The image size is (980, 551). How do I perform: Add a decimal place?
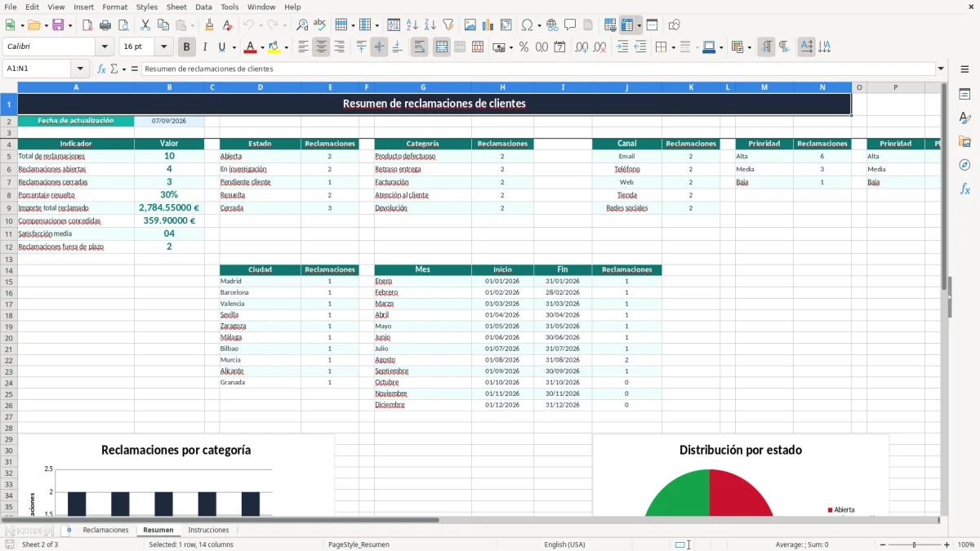pyautogui.click(x=582, y=47)
